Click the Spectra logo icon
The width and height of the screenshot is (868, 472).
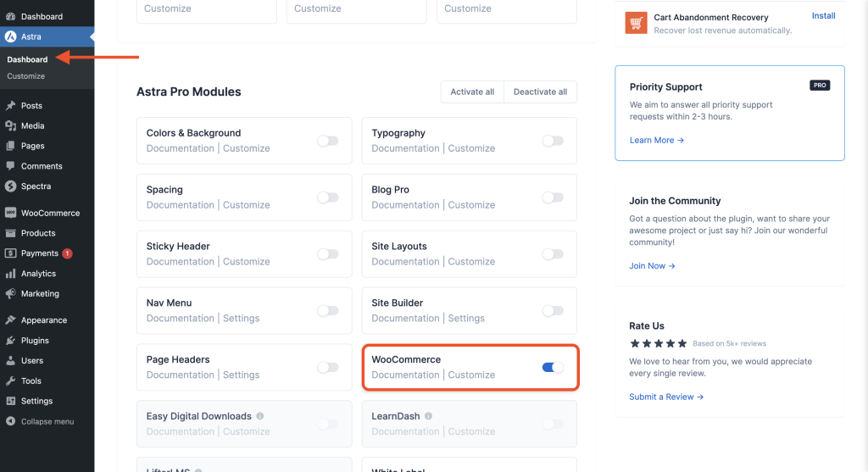click(10, 186)
